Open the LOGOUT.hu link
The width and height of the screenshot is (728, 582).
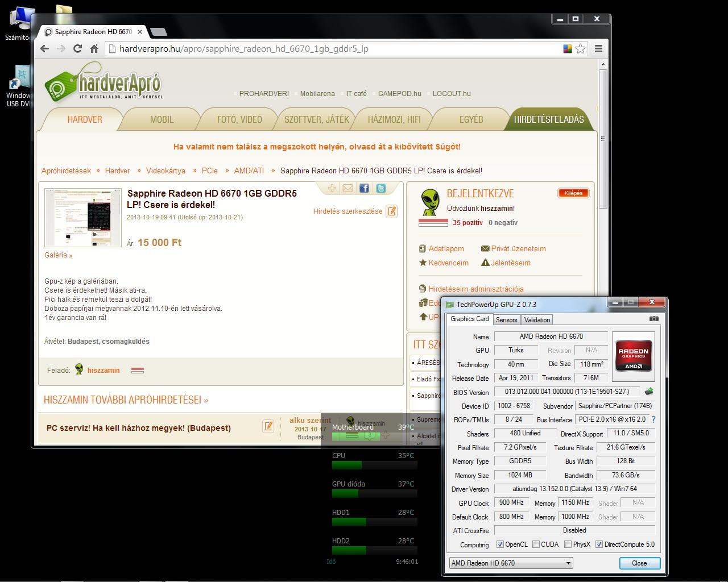452,94
